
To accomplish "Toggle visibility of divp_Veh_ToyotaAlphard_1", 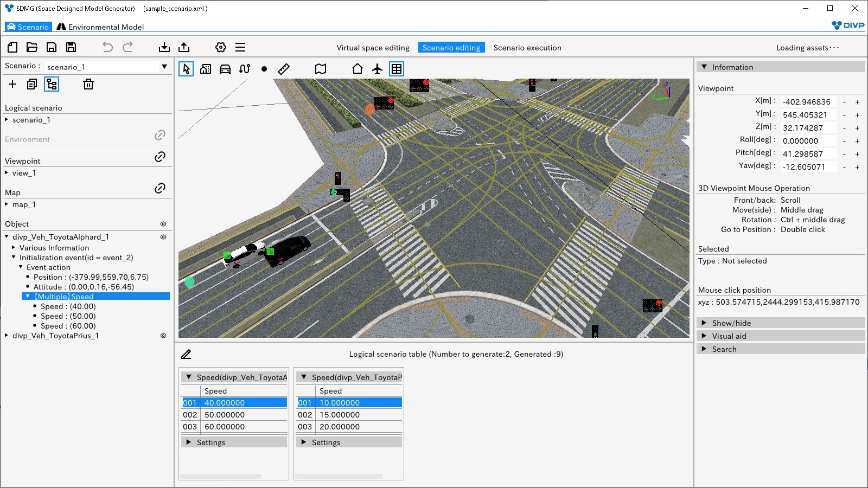I will point(163,237).
